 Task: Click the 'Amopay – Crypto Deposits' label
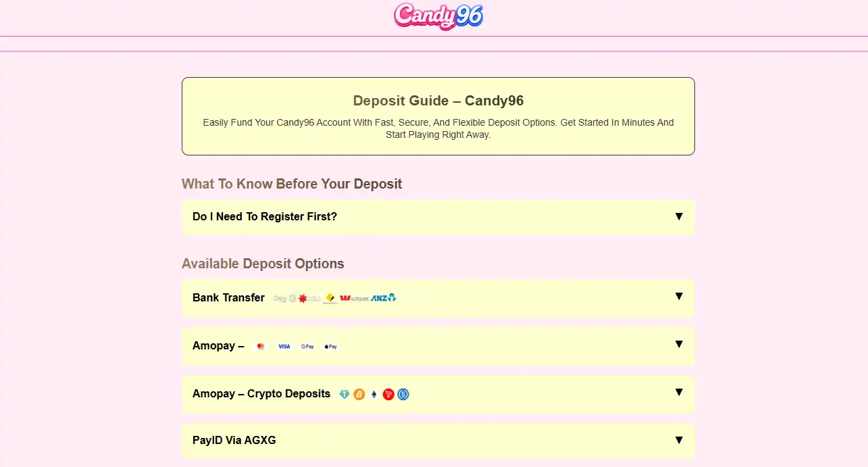pyautogui.click(x=261, y=394)
